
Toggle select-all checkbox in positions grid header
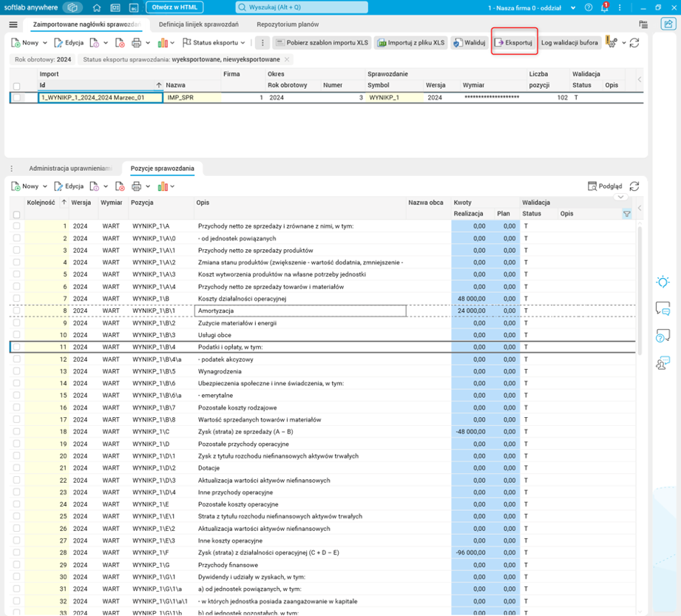17,214
